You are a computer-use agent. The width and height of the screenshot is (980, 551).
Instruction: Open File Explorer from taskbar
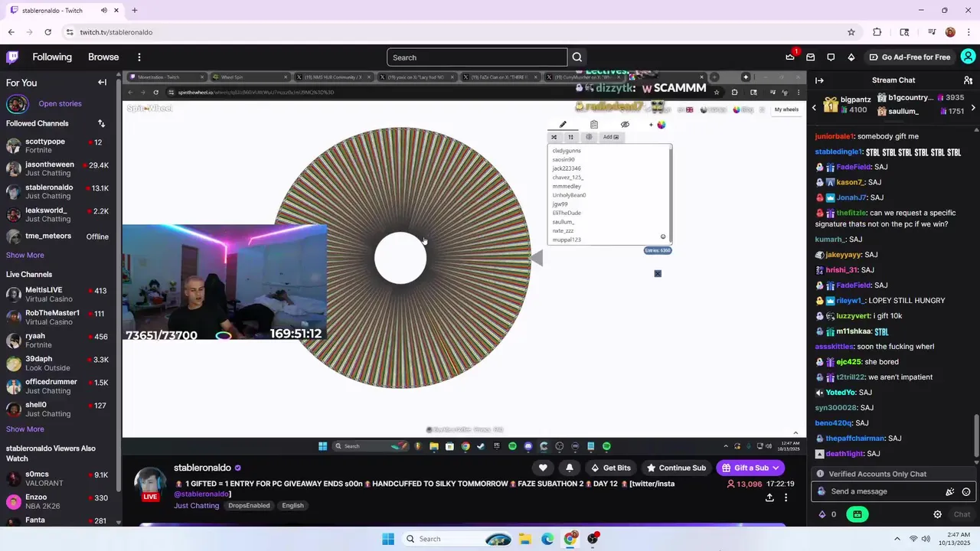click(x=525, y=539)
